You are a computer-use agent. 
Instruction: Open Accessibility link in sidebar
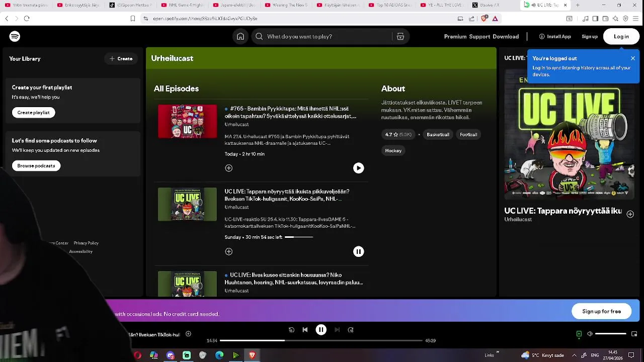point(80,251)
